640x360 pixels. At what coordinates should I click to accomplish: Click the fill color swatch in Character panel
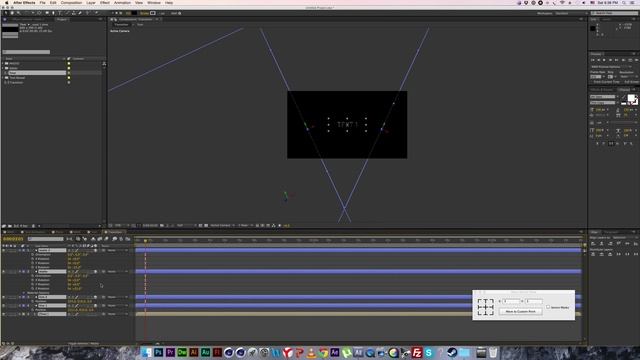click(x=631, y=98)
